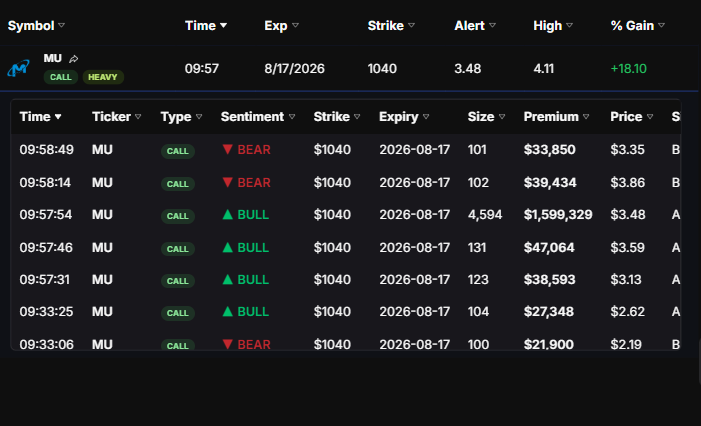Click the BULL up-triangle in 09:33:25 row
701x426 pixels.
pyautogui.click(x=228, y=311)
